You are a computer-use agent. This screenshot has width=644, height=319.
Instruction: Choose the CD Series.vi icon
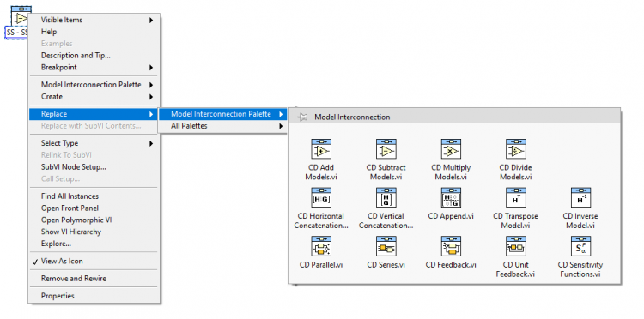[386, 246]
